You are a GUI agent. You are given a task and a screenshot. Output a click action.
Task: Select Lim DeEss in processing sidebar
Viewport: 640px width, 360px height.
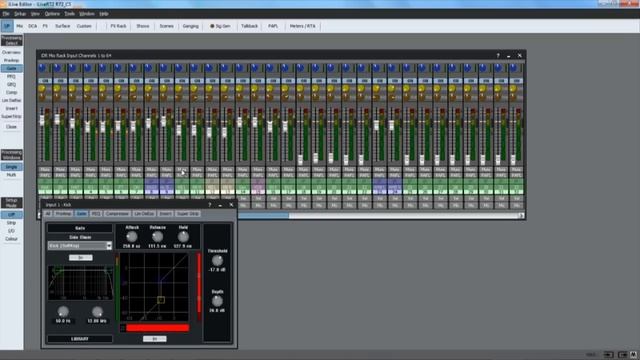point(11,100)
